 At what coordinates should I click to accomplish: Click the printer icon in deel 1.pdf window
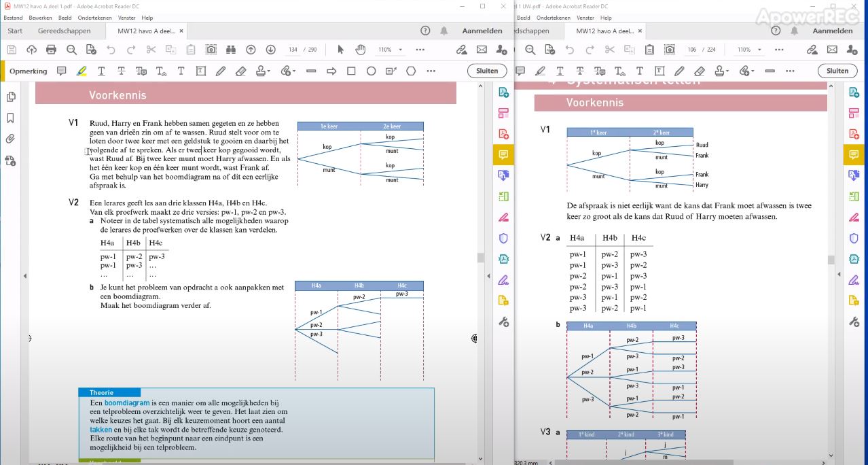(x=51, y=50)
